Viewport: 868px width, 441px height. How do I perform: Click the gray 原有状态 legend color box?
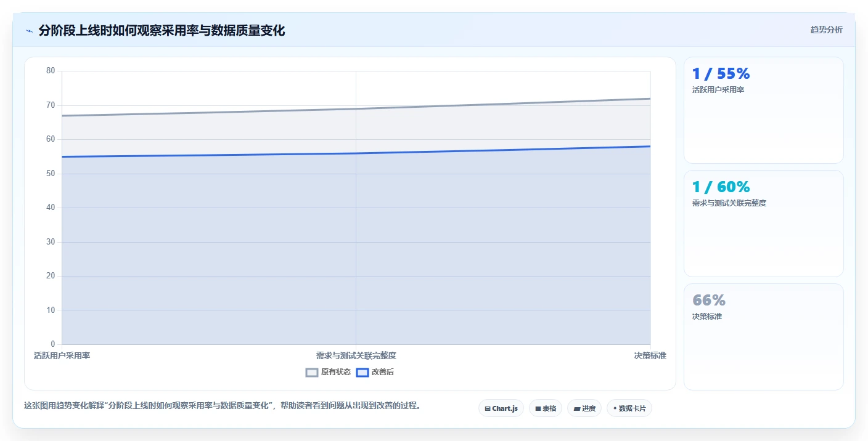pyautogui.click(x=312, y=372)
